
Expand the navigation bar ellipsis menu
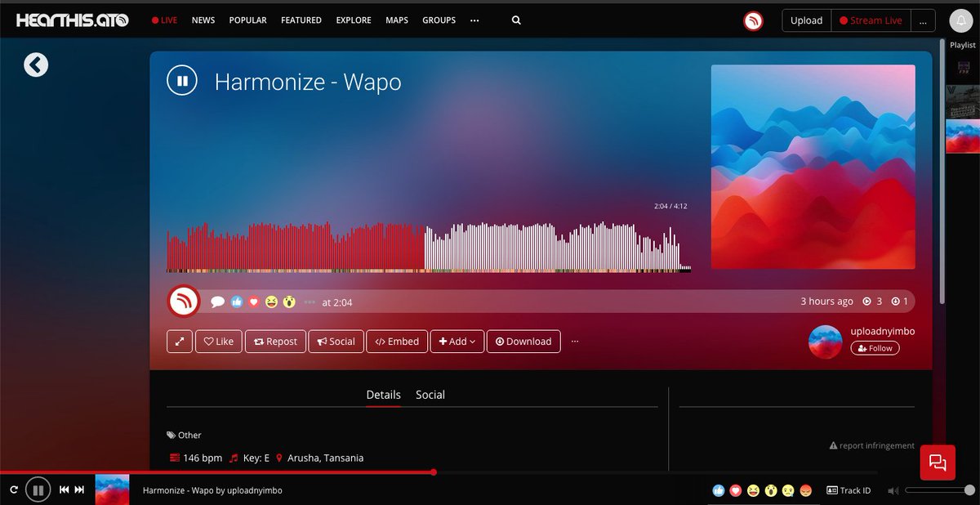pos(474,20)
